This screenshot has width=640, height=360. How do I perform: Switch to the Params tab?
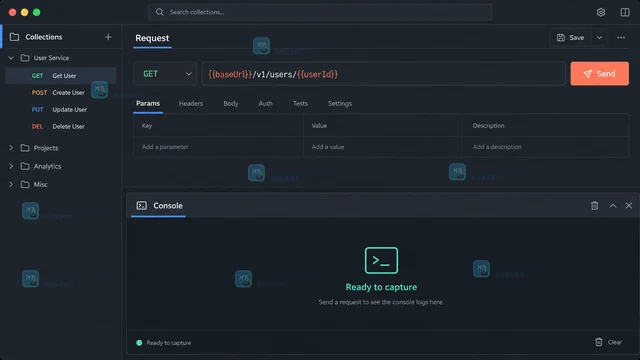point(148,104)
